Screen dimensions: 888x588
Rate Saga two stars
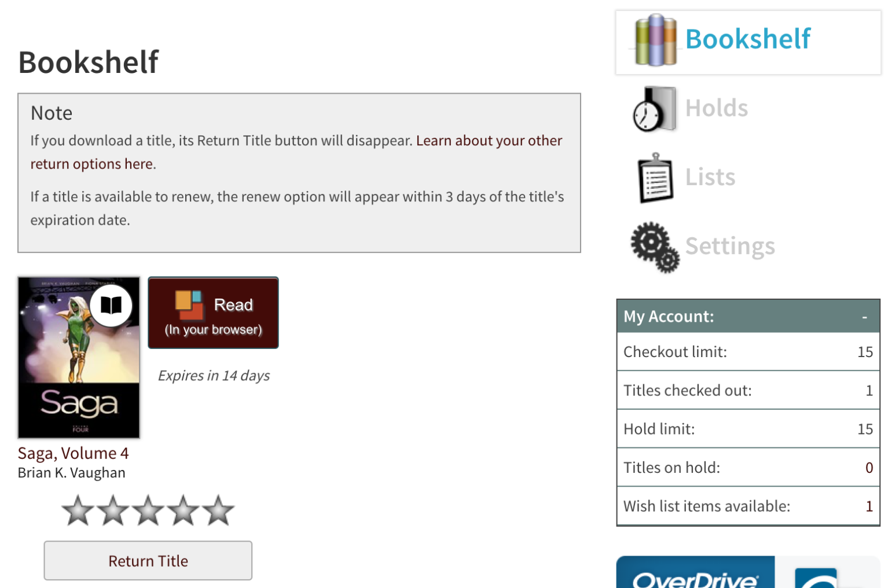(x=113, y=510)
